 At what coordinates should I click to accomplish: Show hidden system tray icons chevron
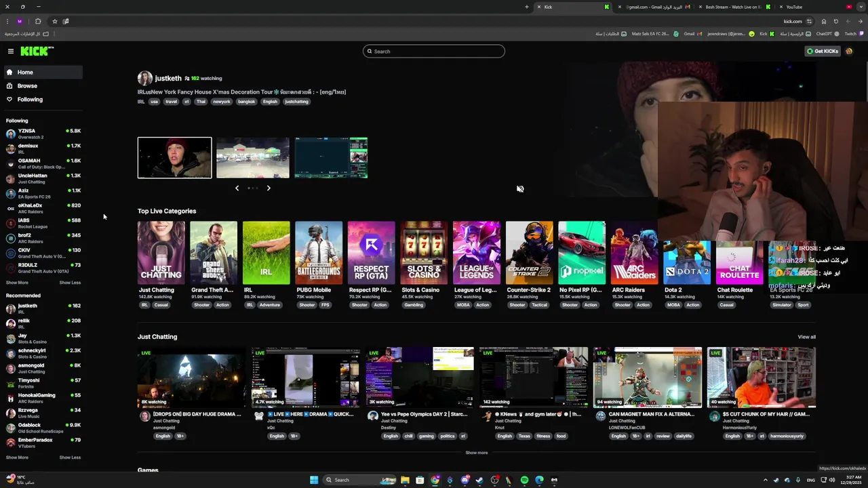point(766,480)
